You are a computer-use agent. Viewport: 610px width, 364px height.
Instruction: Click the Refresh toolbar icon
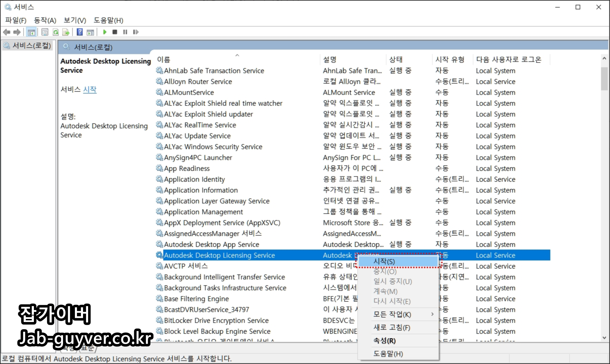click(56, 32)
